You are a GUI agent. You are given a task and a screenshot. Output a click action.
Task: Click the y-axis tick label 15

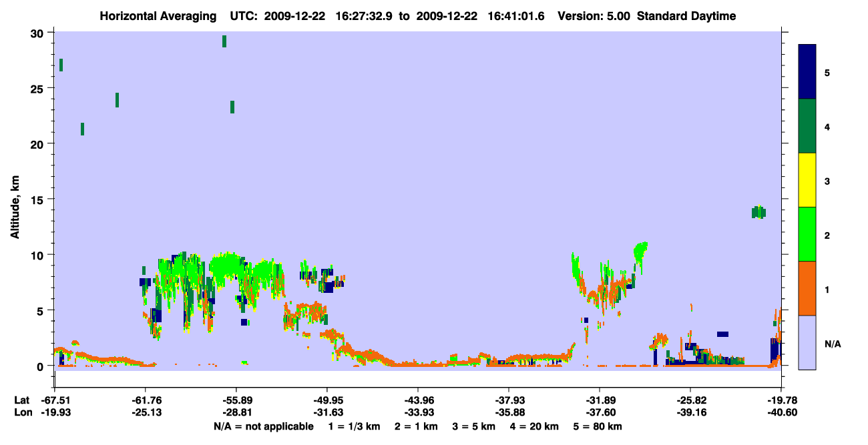(38, 199)
